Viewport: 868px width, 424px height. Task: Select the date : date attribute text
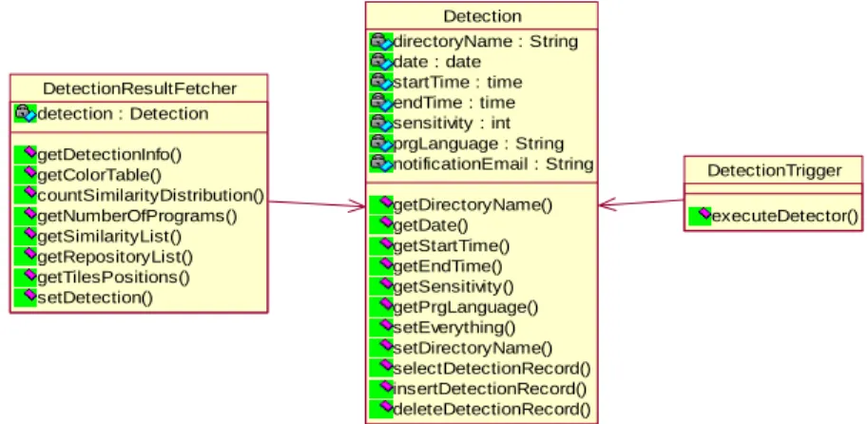tap(437, 62)
